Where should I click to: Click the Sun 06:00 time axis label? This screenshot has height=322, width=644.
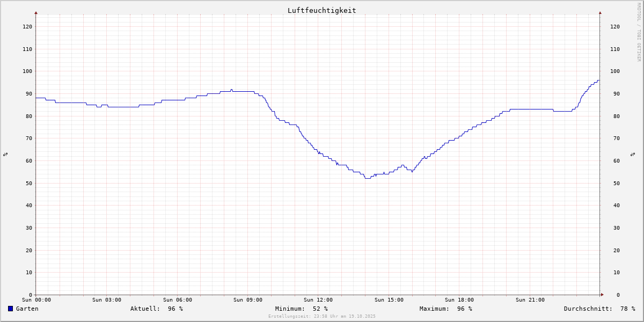click(177, 300)
